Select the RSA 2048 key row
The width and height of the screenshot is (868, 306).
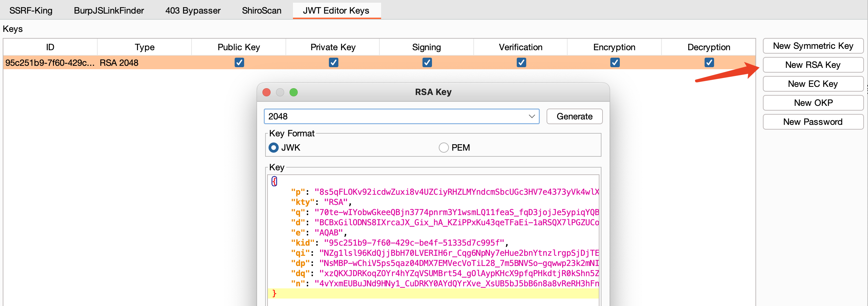(x=119, y=63)
